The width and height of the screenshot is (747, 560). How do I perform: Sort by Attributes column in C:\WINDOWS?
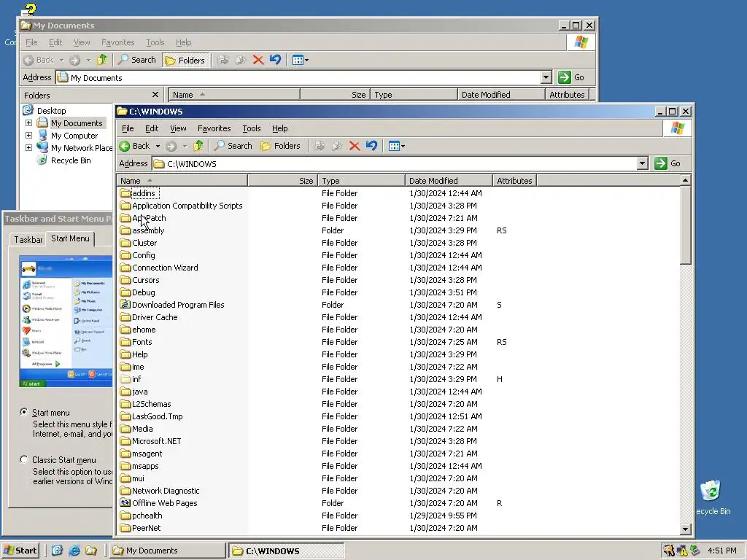click(514, 181)
